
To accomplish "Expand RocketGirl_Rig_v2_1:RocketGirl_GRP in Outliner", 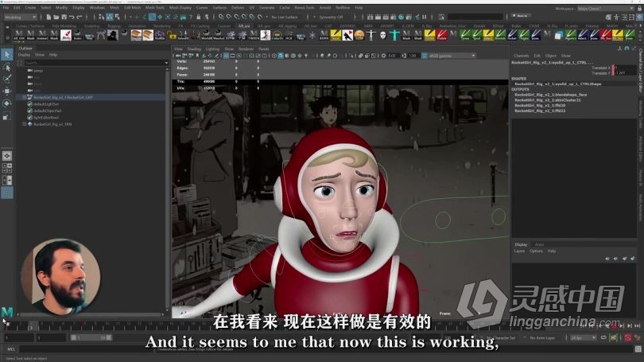I will coord(24,97).
